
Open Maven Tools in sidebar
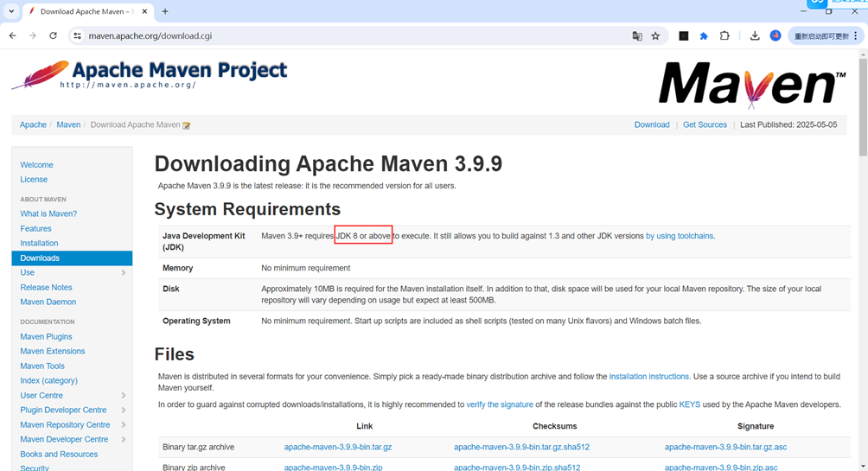coord(42,366)
